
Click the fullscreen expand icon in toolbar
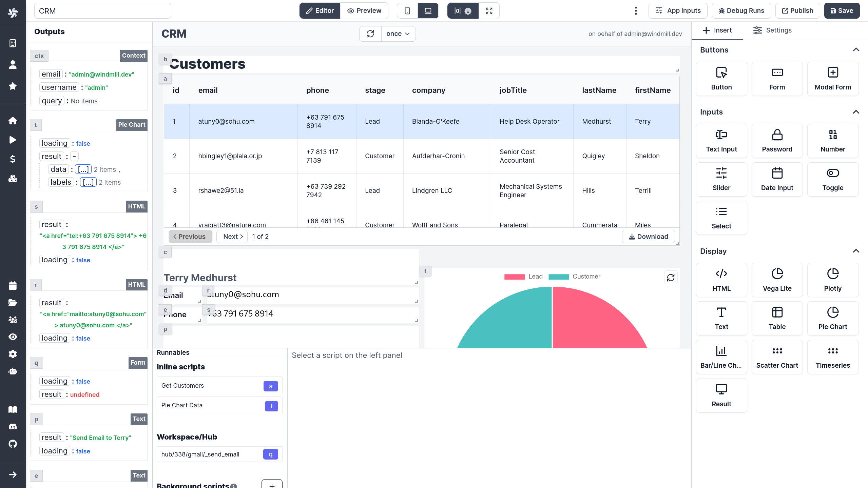(x=489, y=11)
